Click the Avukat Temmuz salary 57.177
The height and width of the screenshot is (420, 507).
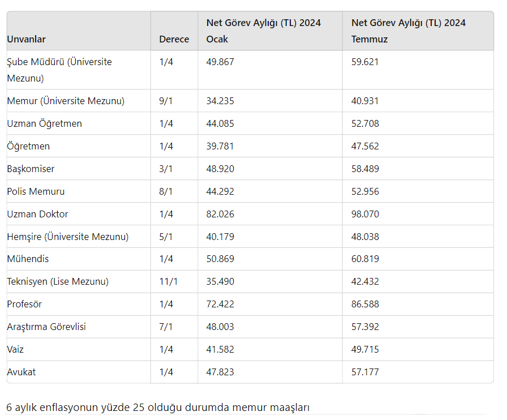point(365,372)
